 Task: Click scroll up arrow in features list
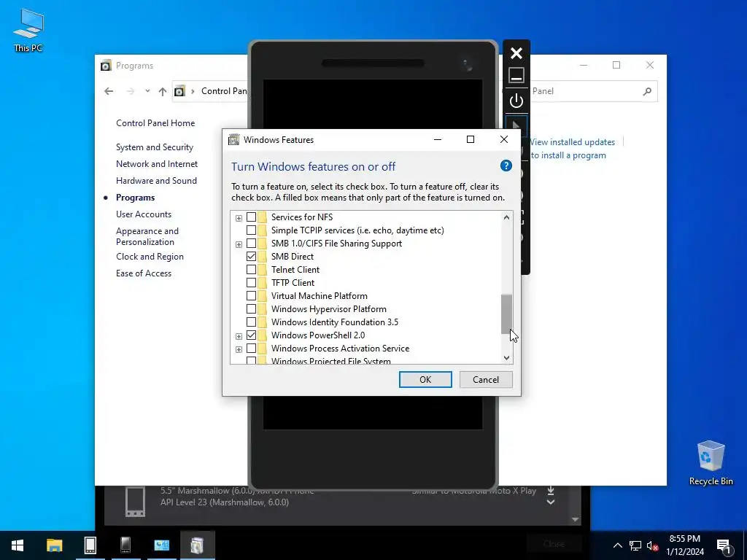(x=506, y=217)
